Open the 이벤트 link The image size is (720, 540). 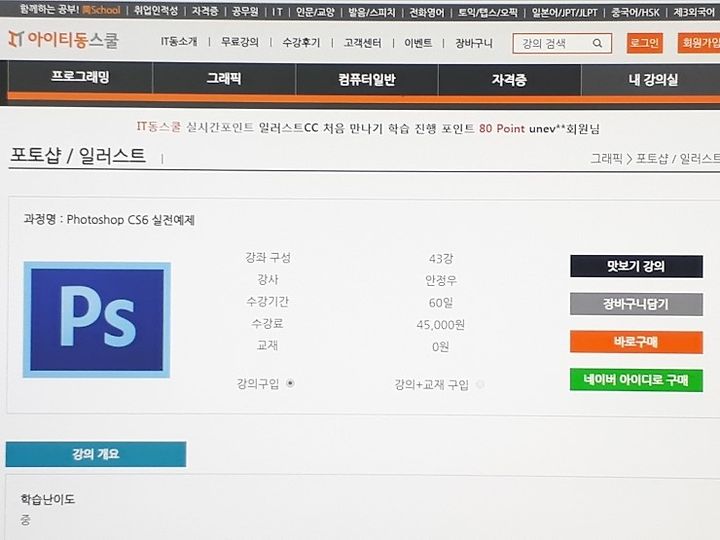click(418, 43)
